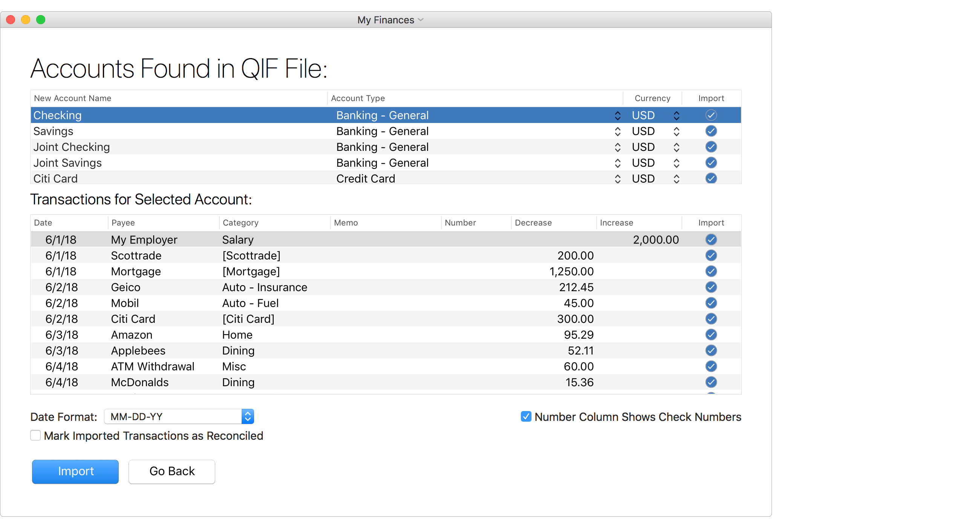Click the Go Back button
The height and width of the screenshot is (528, 980).
click(x=172, y=471)
